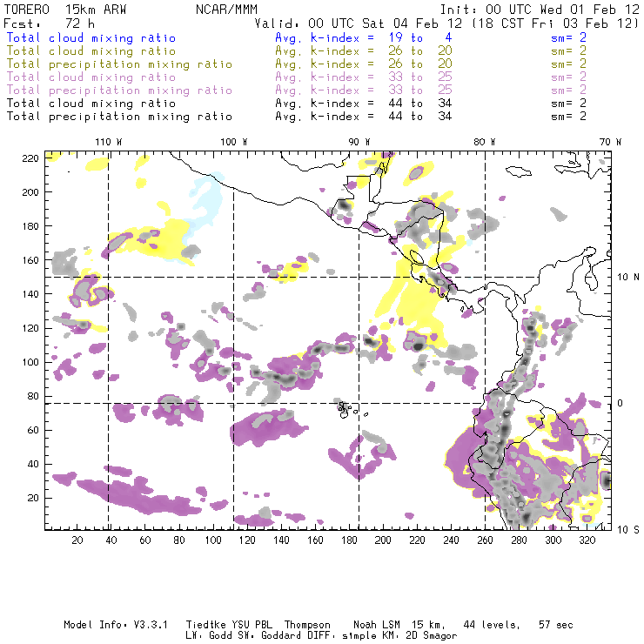Image resolution: width=644 pixels, height=644 pixels.
Task: Click the "Model Info: V3.3.1" text
Action: click(116, 625)
